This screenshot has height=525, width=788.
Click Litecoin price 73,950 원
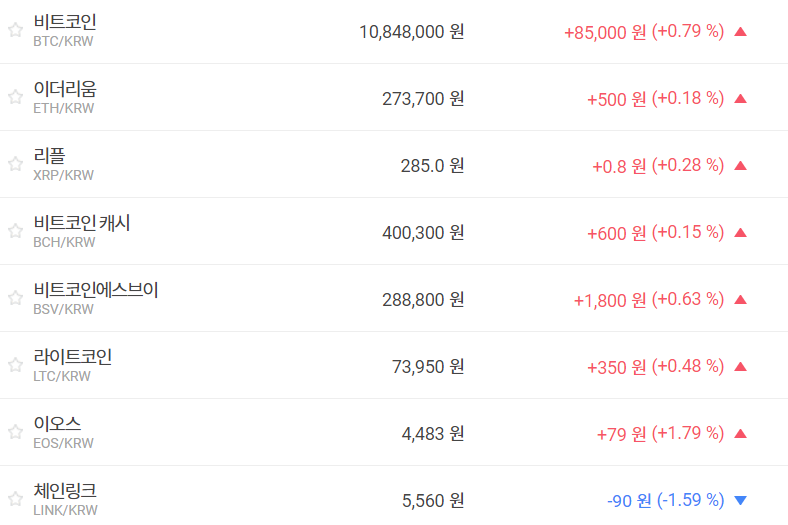point(428,366)
